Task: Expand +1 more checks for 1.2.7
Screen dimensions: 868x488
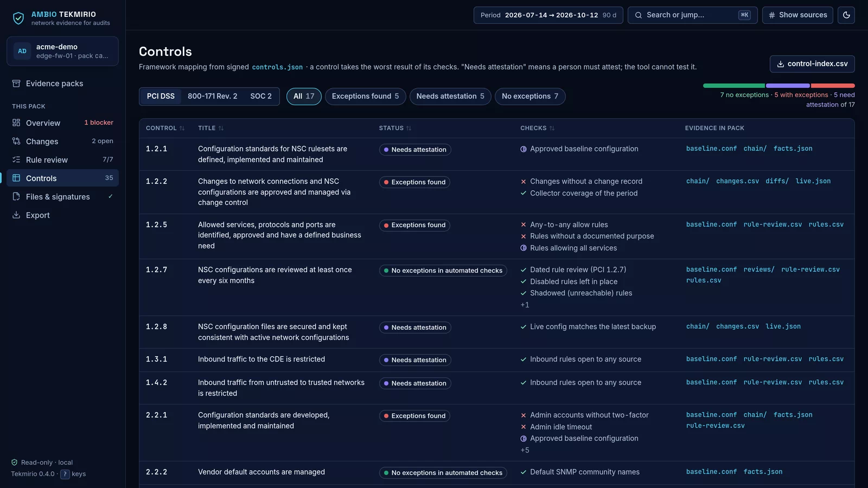Action: 525,305
